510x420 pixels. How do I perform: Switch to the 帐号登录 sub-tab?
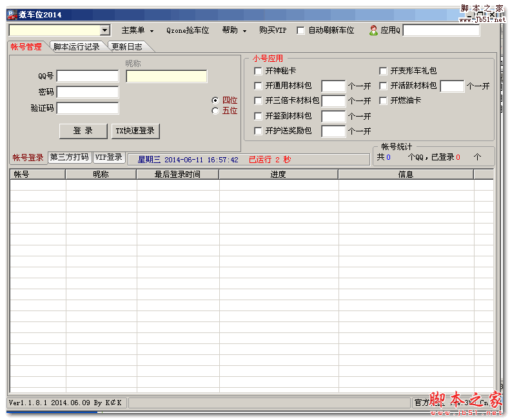click(x=28, y=158)
